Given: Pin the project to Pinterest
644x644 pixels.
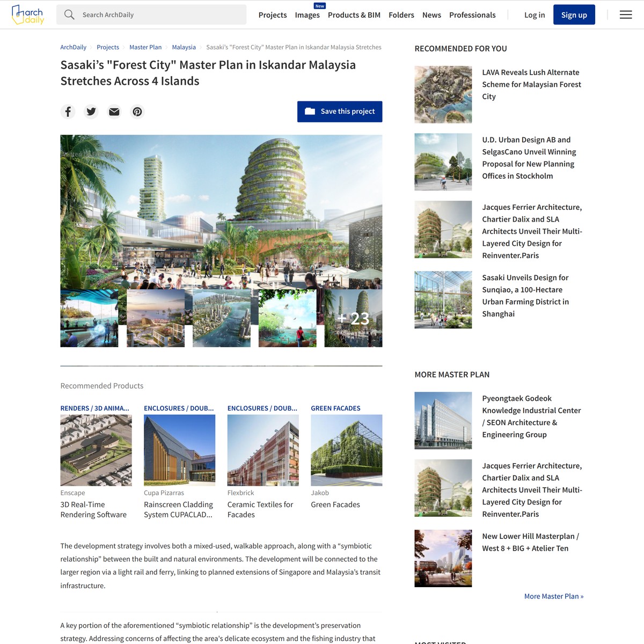Looking at the screenshot, I should (x=137, y=112).
